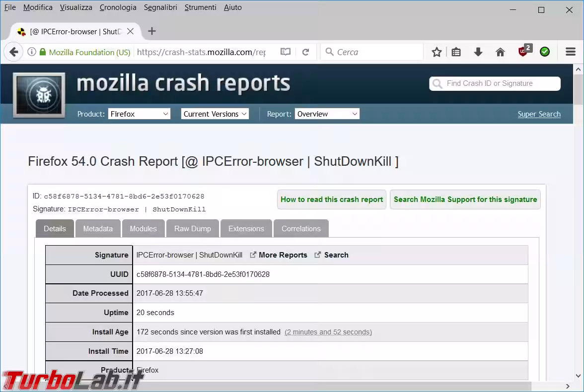Click the green checkmark extension icon
This screenshot has height=392, width=584.
click(545, 52)
